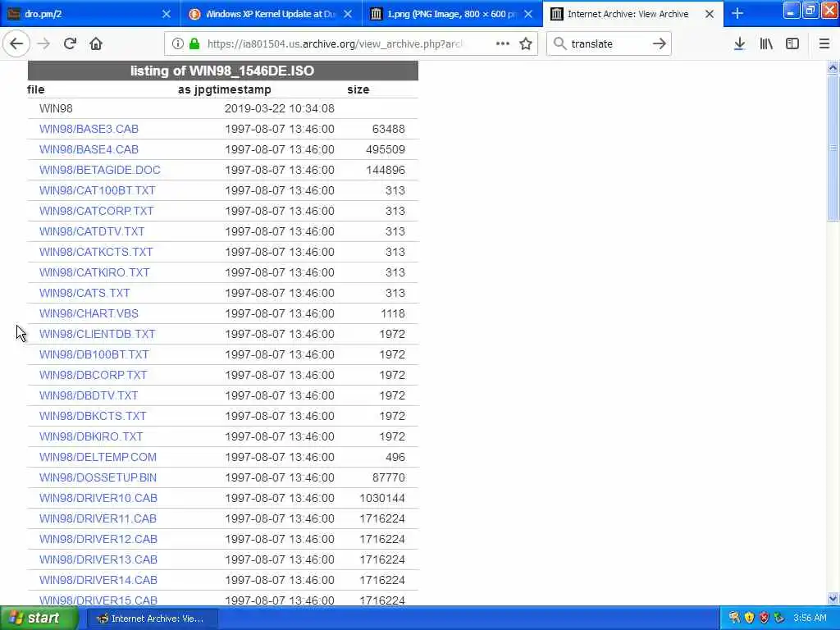
Task: Open WIN98/BASE3.CAB link
Action: 89,129
